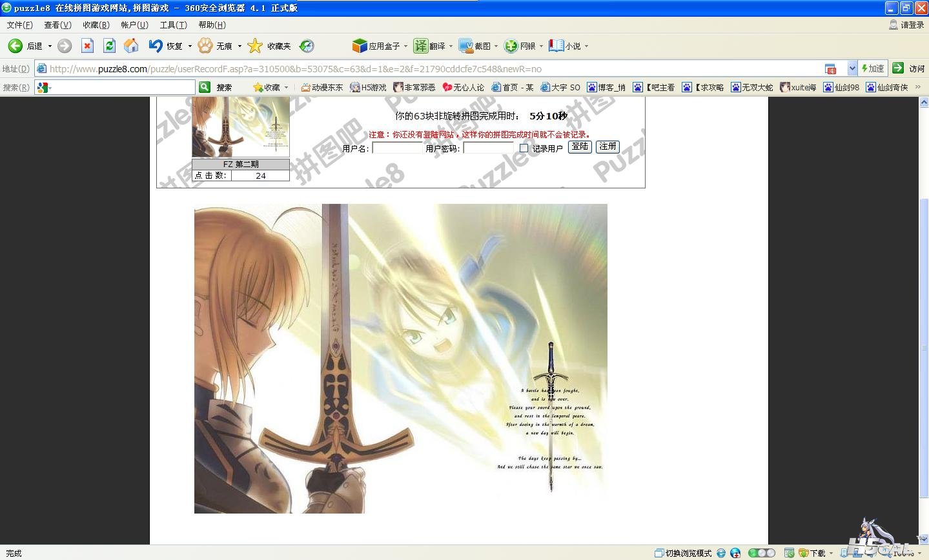Expand the Back button history dropdown
Image resolution: width=929 pixels, height=560 pixels.
coord(50,46)
